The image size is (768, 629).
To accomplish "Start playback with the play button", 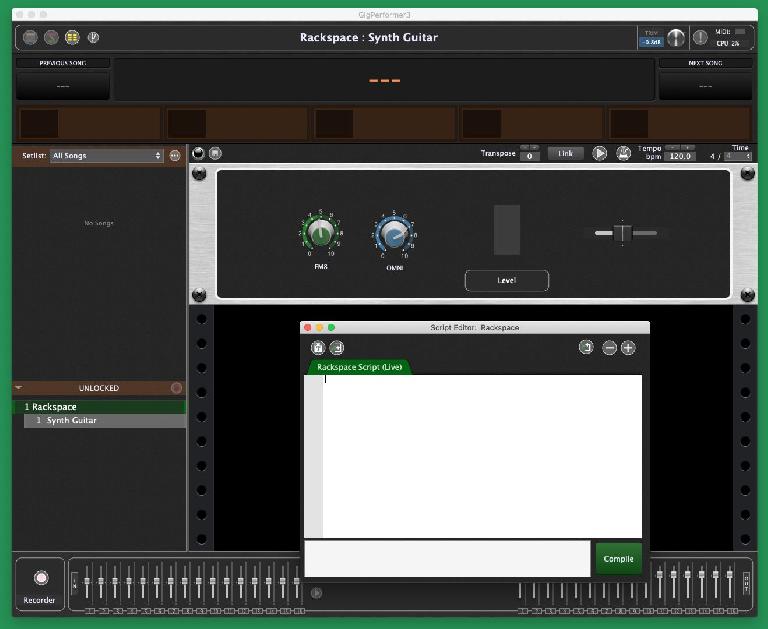I will [x=600, y=153].
